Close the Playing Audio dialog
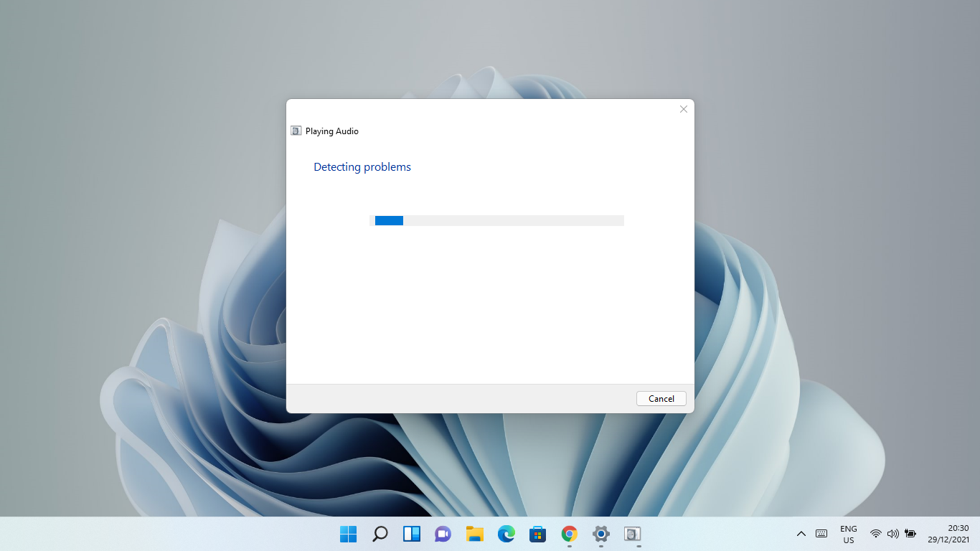Screen dimensions: 980x551 [x=683, y=109]
